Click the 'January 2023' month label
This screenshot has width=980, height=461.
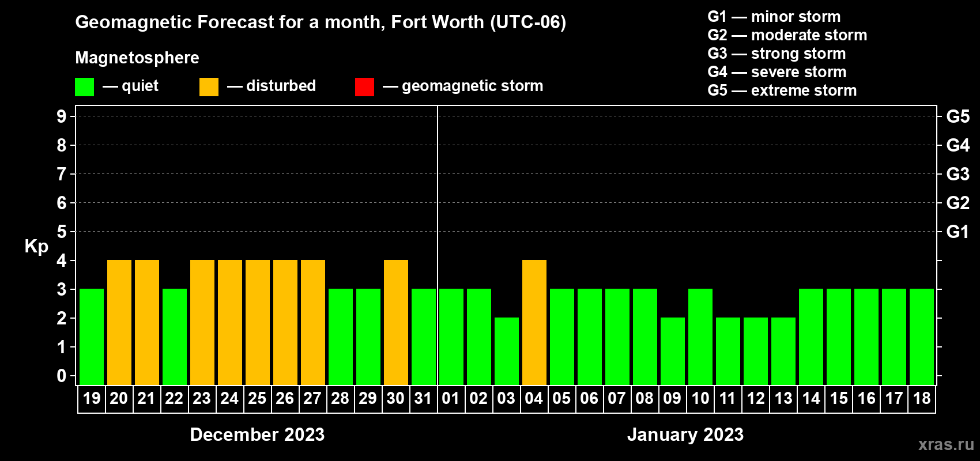pos(685,434)
